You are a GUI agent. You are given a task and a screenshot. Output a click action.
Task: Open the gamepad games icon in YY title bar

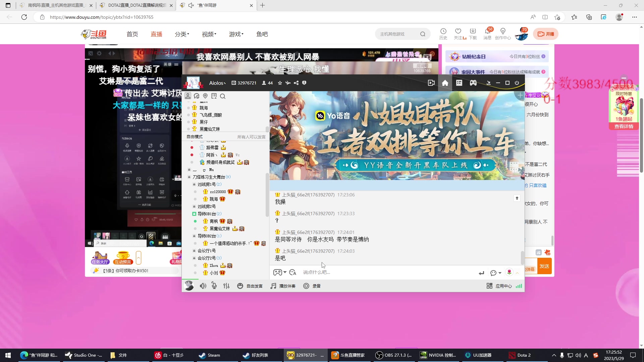(473, 83)
